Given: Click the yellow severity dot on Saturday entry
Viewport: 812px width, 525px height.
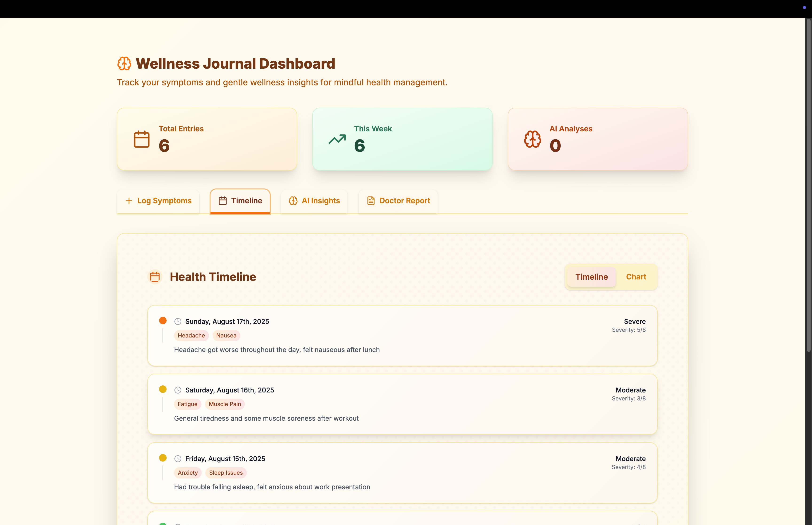Looking at the screenshot, I should tap(163, 389).
